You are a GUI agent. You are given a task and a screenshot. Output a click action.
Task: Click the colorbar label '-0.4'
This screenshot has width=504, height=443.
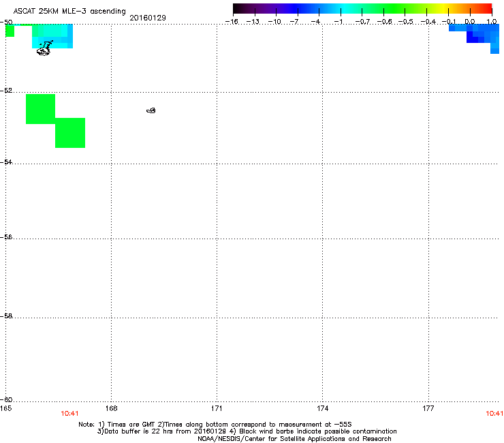(x=428, y=22)
